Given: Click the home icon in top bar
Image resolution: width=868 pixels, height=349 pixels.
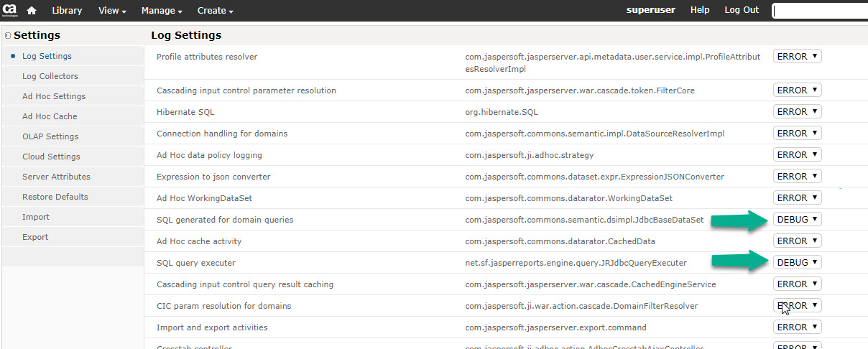Looking at the screenshot, I should tap(32, 11).
